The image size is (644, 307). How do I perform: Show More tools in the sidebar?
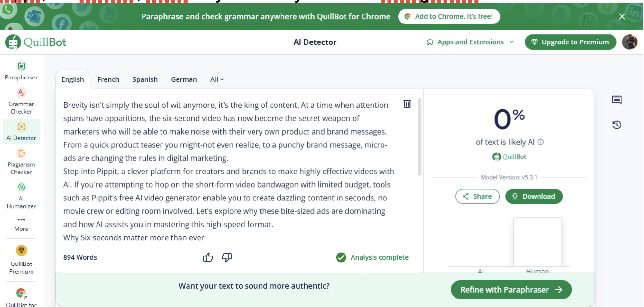21,224
